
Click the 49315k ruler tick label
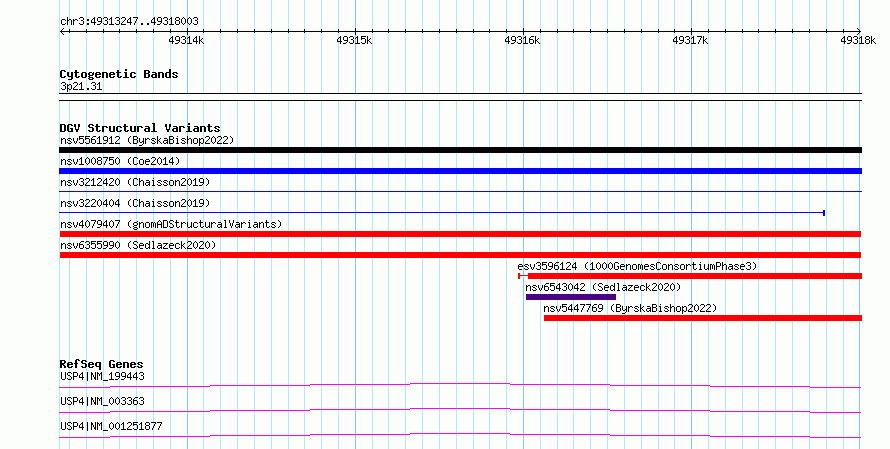click(354, 40)
